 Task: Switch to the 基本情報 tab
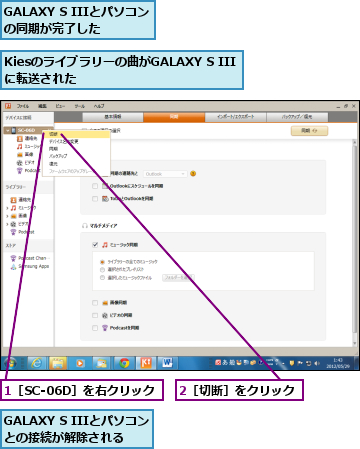point(113,117)
